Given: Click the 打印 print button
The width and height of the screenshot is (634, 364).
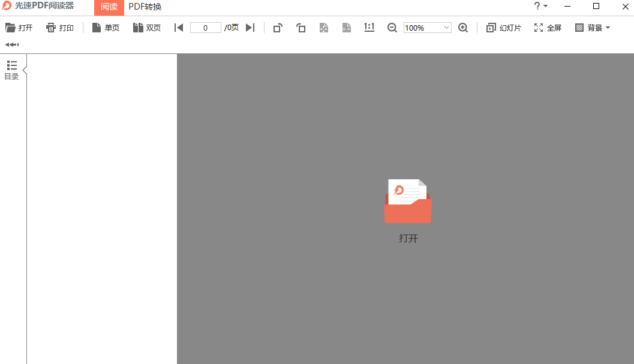Looking at the screenshot, I should click(60, 28).
